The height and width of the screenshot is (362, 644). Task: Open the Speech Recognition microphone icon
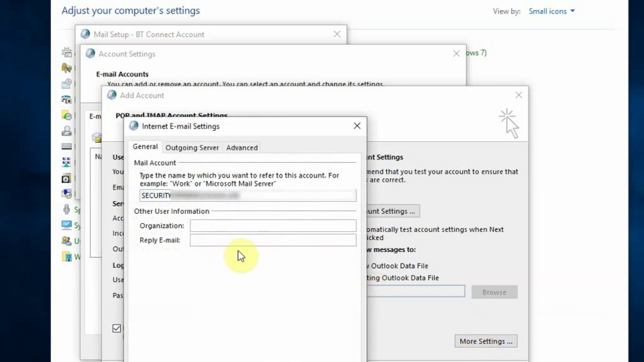(x=66, y=209)
